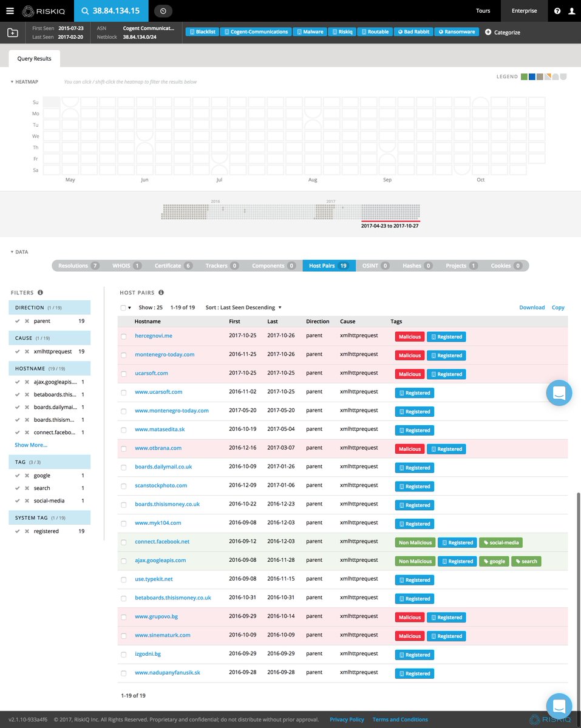581x728 pixels.
Task: Click the search magnifier icon
Action: pos(85,11)
